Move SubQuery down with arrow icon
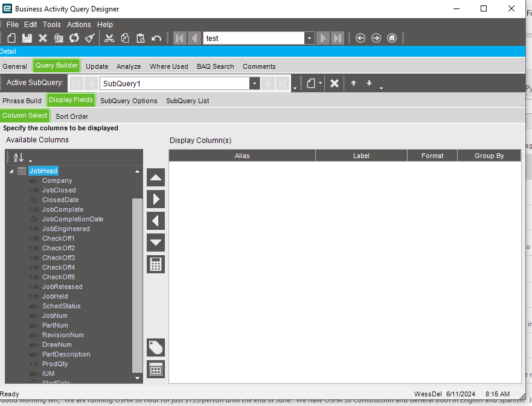This screenshot has width=532, height=406. [369, 83]
